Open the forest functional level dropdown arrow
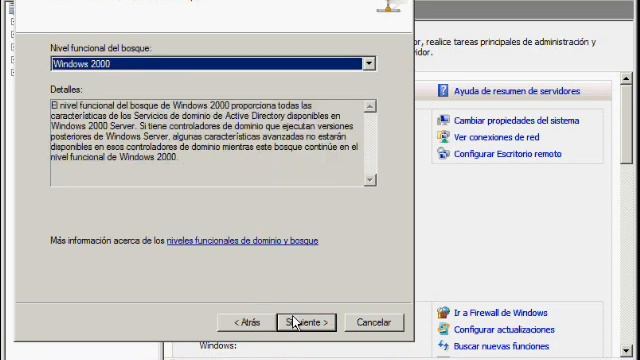Screen dimensions: 640x360 coord(369,64)
